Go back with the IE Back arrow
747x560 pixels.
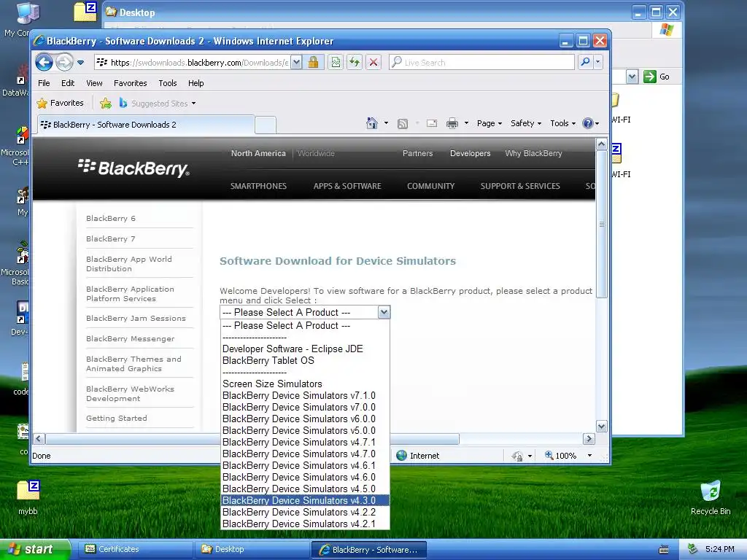(x=44, y=63)
